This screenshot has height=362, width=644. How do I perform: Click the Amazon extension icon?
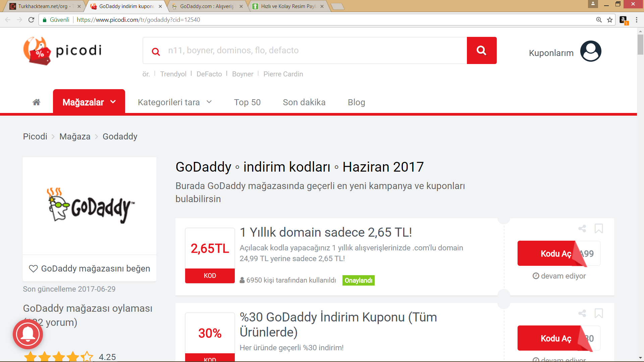tap(624, 20)
